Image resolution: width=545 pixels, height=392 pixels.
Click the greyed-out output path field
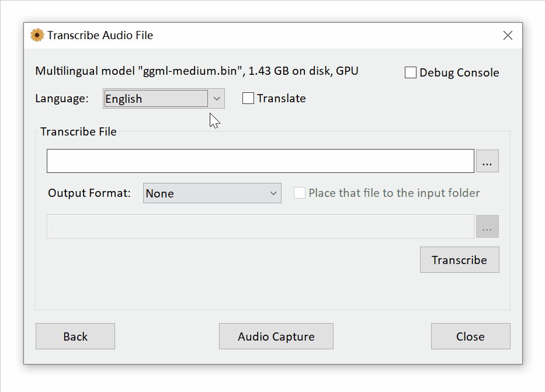(260, 227)
